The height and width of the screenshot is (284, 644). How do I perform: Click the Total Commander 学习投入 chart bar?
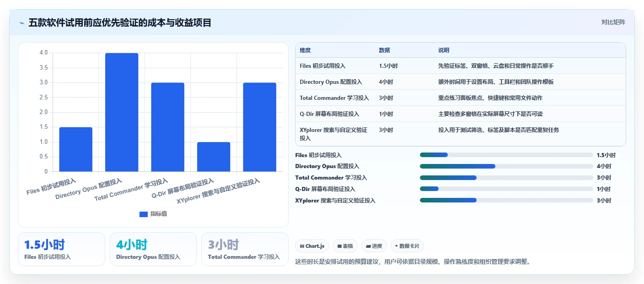[168, 127]
